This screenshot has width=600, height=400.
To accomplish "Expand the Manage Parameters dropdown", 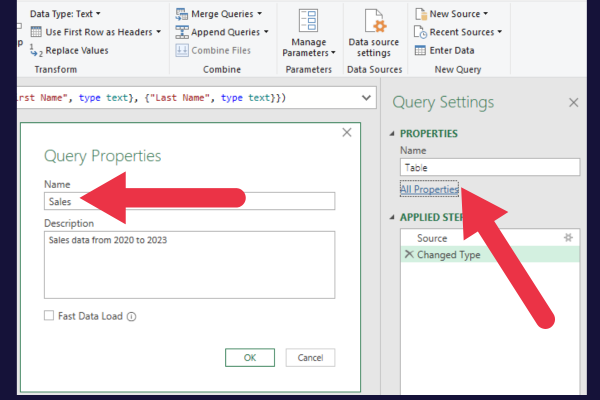I will pos(333,53).
